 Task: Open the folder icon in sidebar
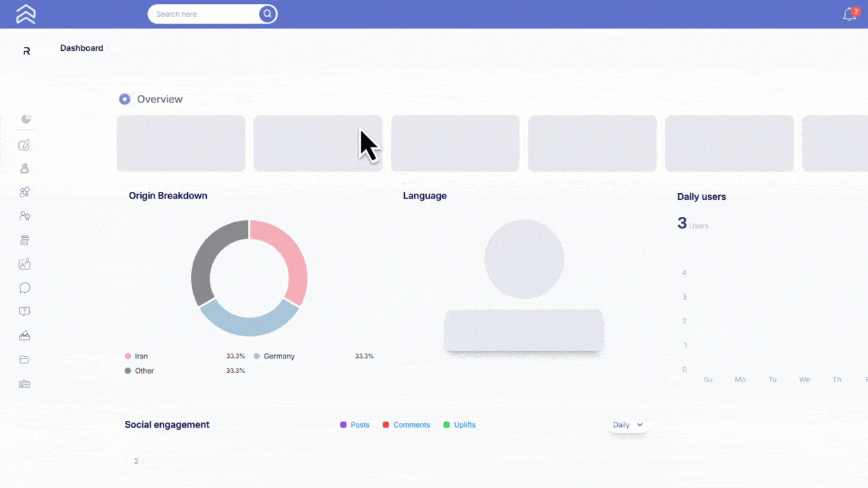click(24, 360)
